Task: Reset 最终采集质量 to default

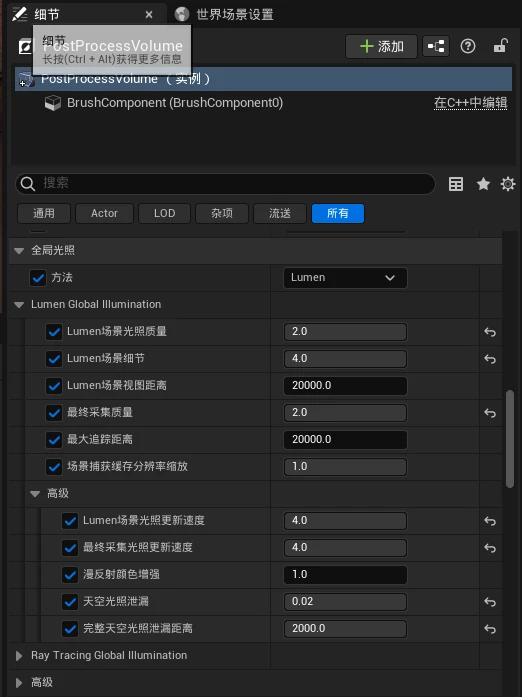Action: 490,413
